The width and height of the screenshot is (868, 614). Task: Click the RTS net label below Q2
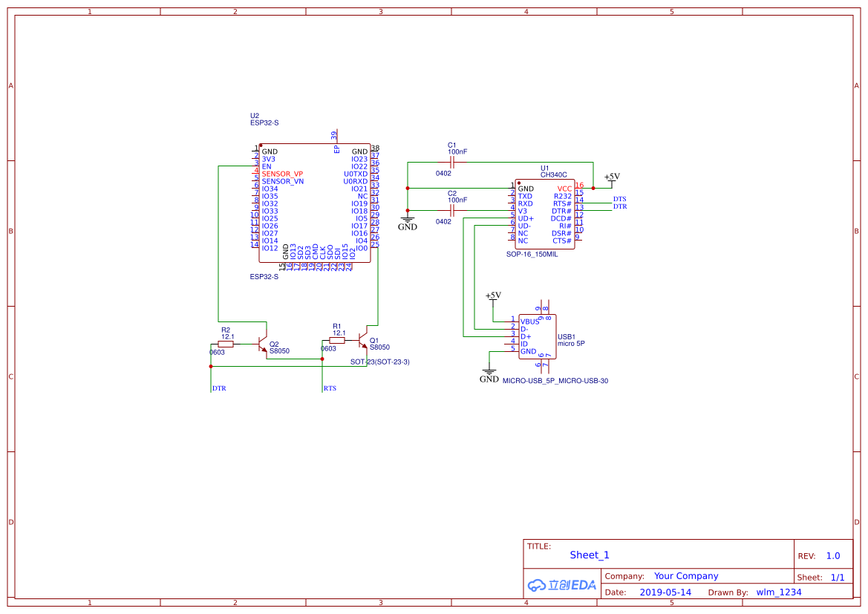[x=330, y=388]
